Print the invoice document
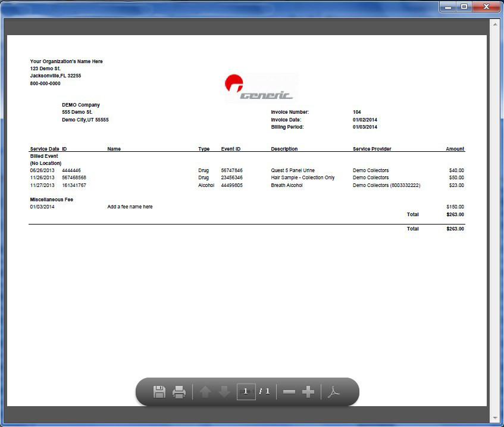This screenshot has height=427, width=504. click(179, 391)
